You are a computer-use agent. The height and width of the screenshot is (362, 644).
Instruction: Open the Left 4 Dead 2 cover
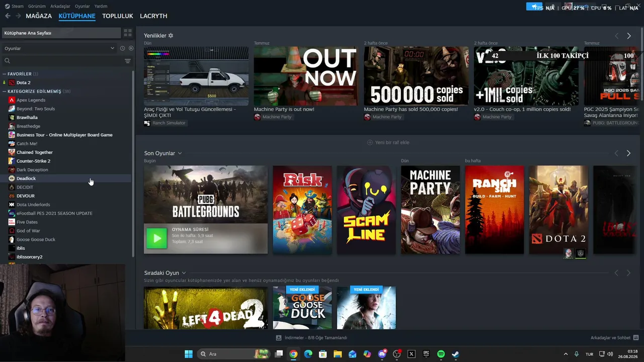[206, 308]
